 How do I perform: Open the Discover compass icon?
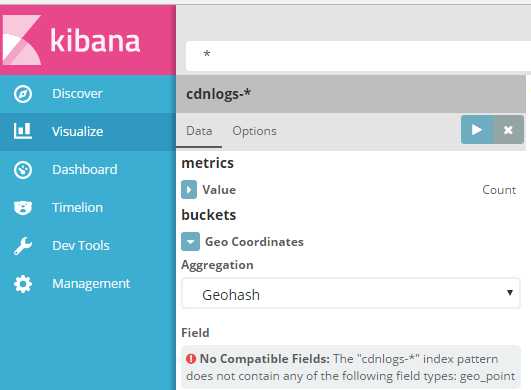pyautogui.click(x=23, y=94)
